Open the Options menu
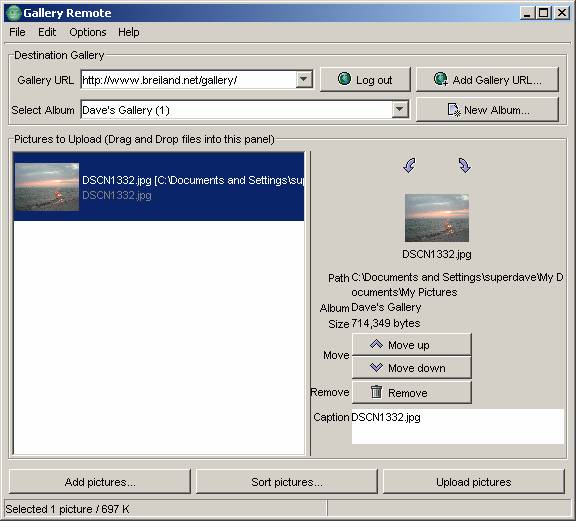The image size is (576, 521). 88,32
